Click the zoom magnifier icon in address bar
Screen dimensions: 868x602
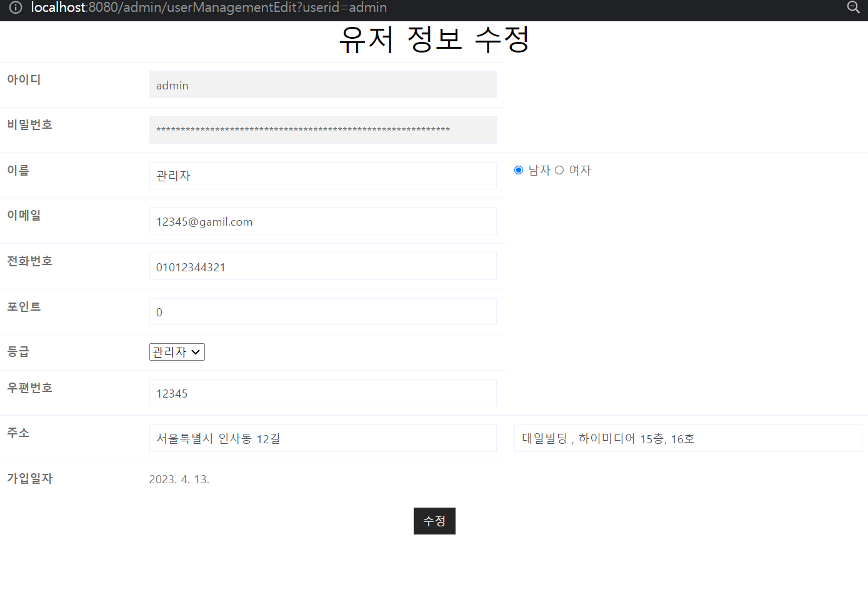tap(853, 8)
